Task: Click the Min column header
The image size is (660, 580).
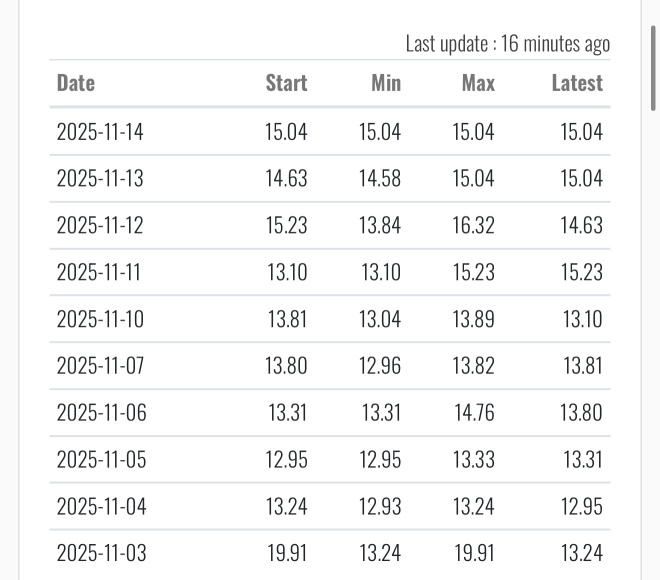Action: coord(386,83)
